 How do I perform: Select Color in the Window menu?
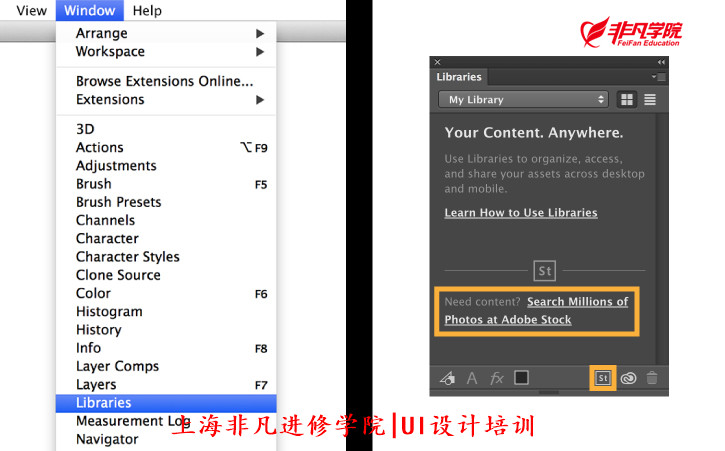pyautogui.click(x=166, y=293)
